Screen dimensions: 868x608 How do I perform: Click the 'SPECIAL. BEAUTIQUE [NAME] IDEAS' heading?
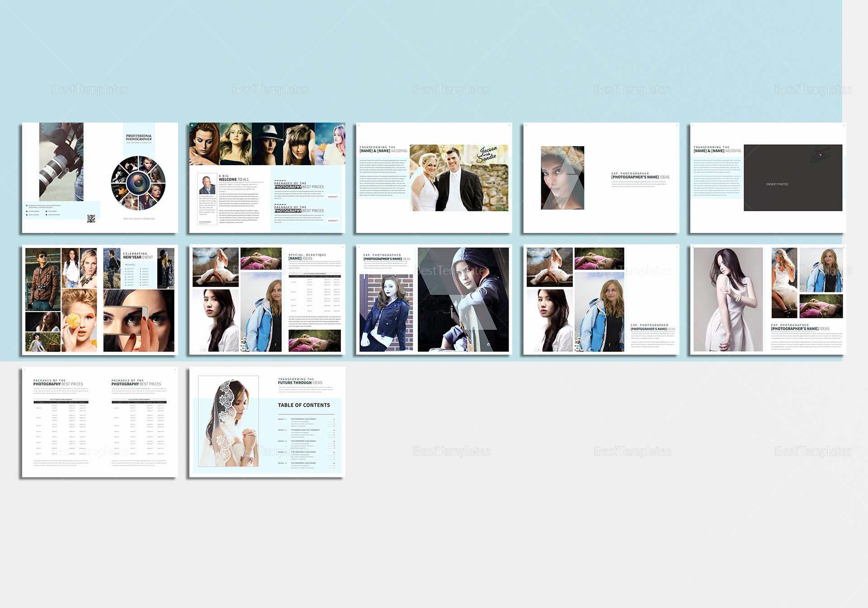pyautogui.click(x=307, y=256)
